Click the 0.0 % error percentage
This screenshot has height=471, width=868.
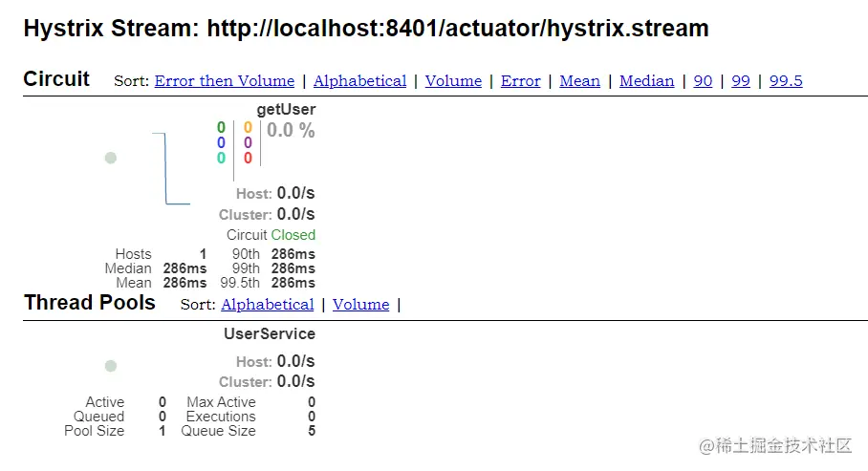click(x=291, y=130)
